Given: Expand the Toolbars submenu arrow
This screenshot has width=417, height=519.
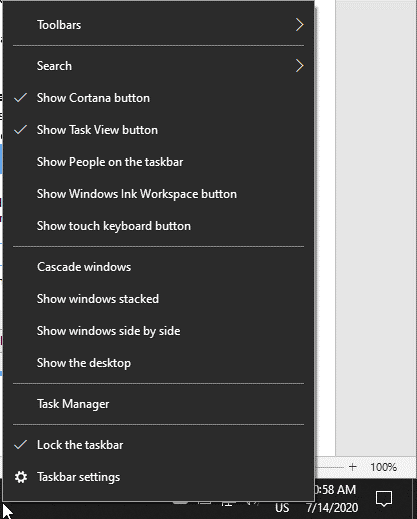Looking at the screenshot, I should [299, 25].
